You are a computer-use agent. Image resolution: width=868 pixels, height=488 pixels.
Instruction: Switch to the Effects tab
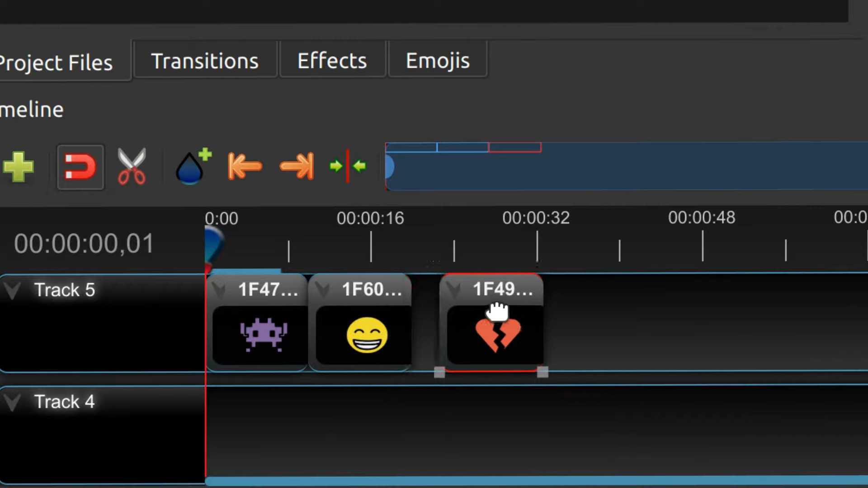click(x=332, y=61)
